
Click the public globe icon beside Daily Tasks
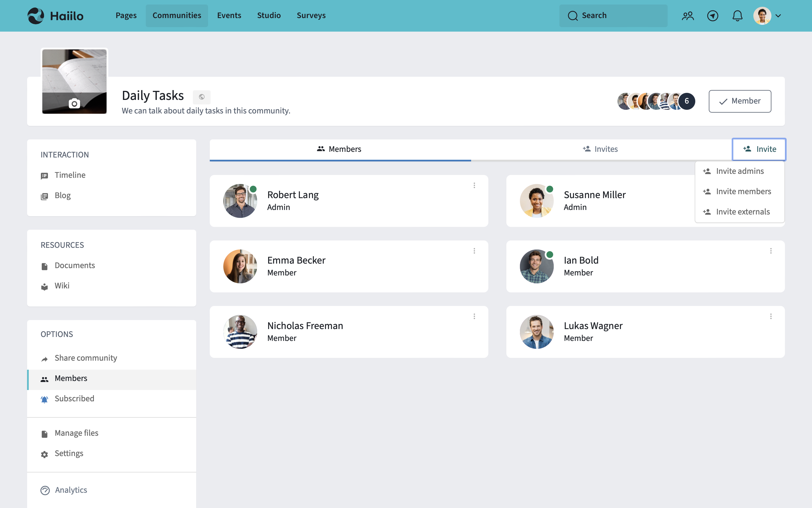pos(202,97)
